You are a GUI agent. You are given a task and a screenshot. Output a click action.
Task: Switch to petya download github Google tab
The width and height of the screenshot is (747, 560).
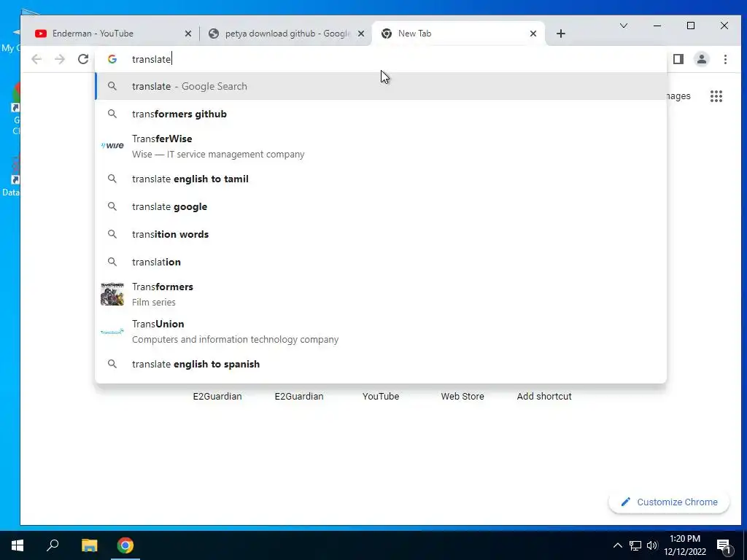(x=286, y=34)
